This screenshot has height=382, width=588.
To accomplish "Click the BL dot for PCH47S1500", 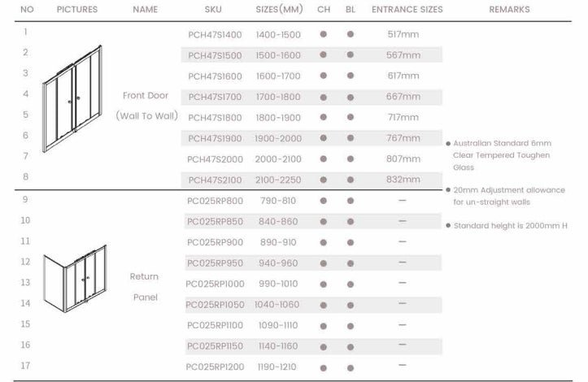I will coord(351,55).
